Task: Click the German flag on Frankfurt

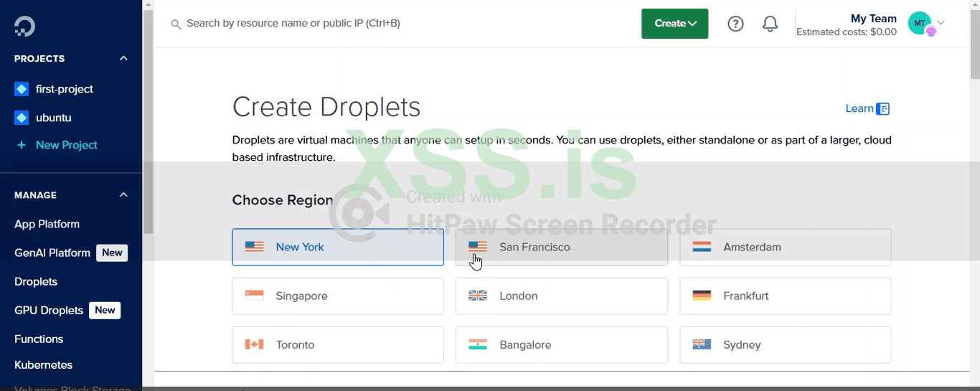Action: [x=702, y=296]
